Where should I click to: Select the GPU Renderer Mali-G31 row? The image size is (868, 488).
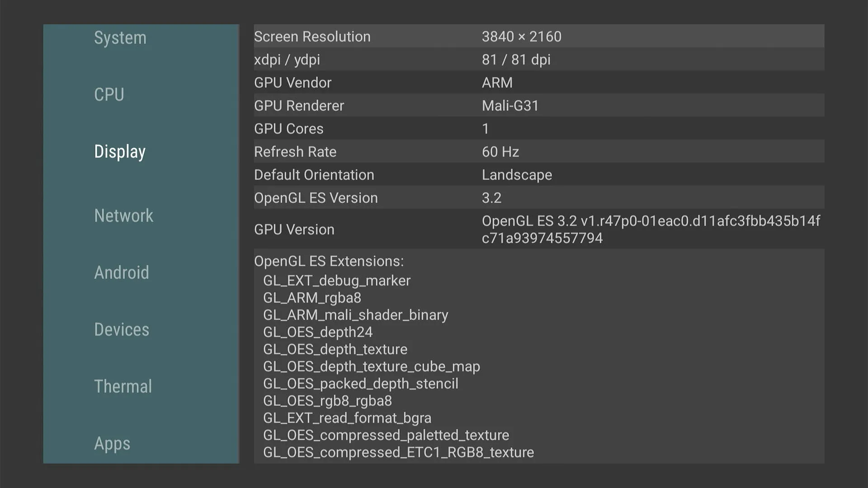click(538, 106)
